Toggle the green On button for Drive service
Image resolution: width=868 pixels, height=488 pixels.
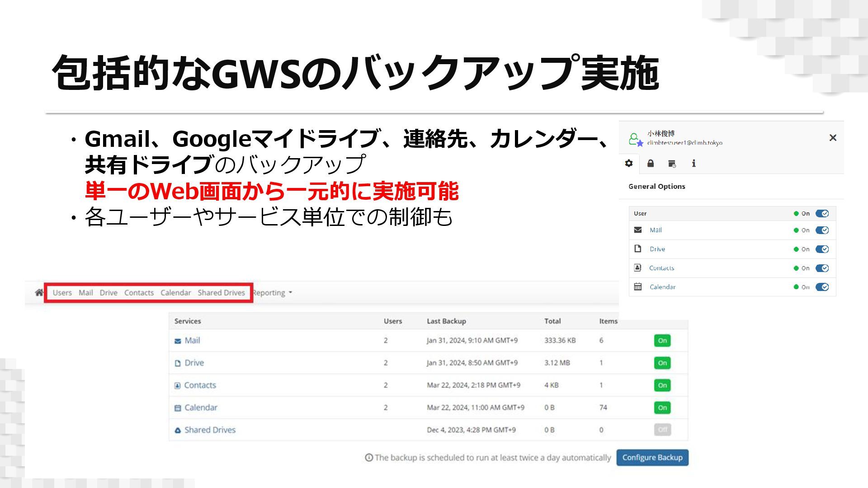tap(662, 363)
